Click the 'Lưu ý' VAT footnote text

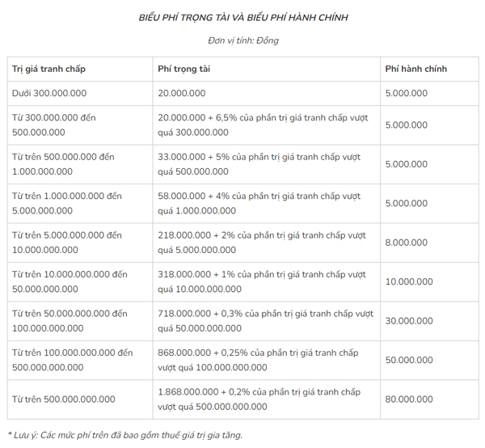pos(125,435)
